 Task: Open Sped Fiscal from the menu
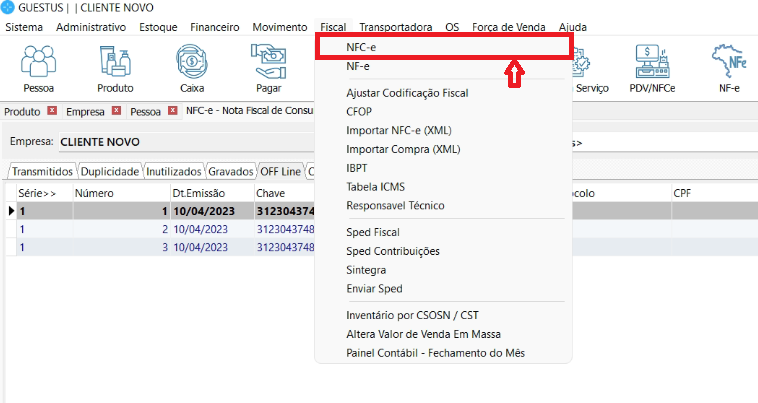[x=373, y=232]
